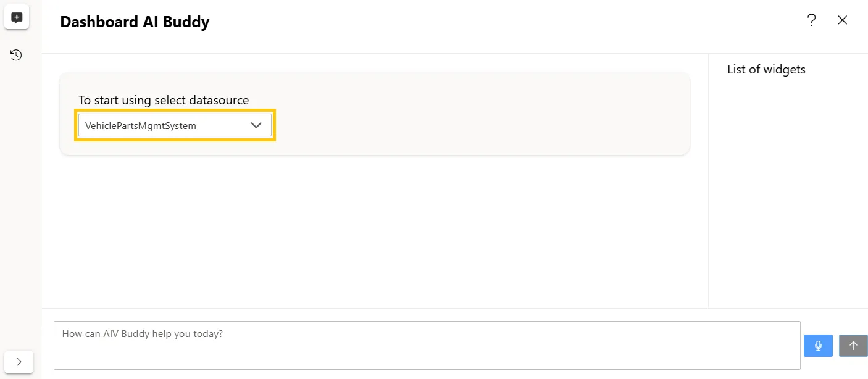Click the empty conversation area below the datasource card
The width and height of the screenshot is (868, 379).
coord(375,231)
